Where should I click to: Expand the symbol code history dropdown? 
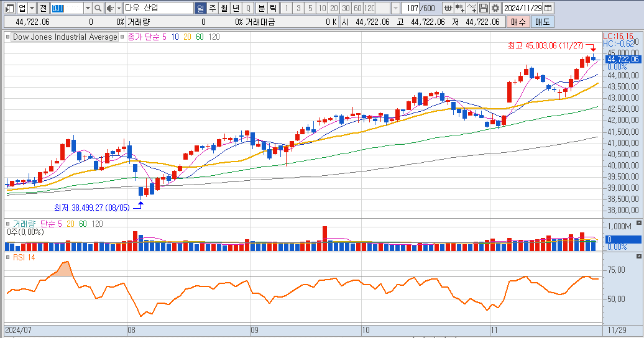click(88, 8)
